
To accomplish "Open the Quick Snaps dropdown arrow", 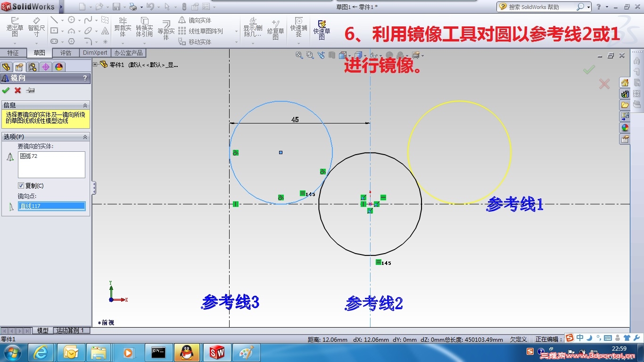I will tap(298, 44).
